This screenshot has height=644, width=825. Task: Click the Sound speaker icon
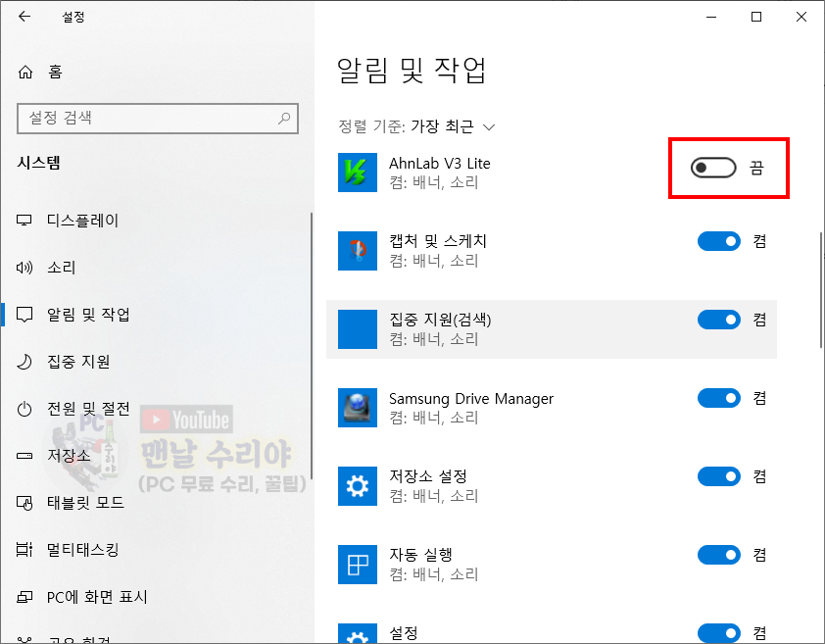[x=24, y=268]
